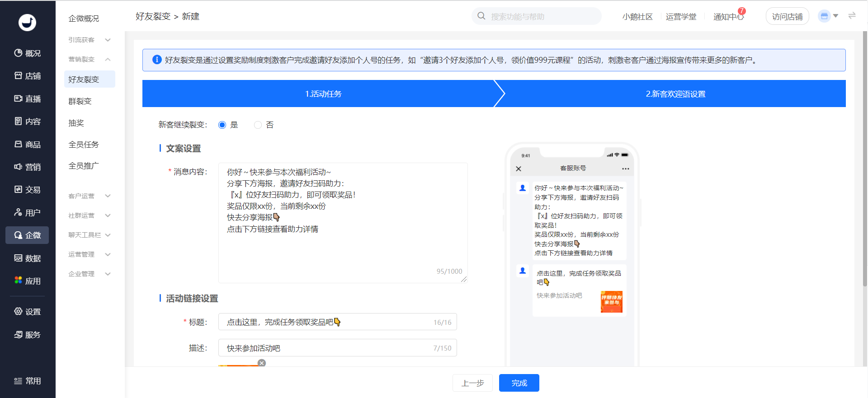Click the page vertical scrollbar
868x398 pixels.
865,158
